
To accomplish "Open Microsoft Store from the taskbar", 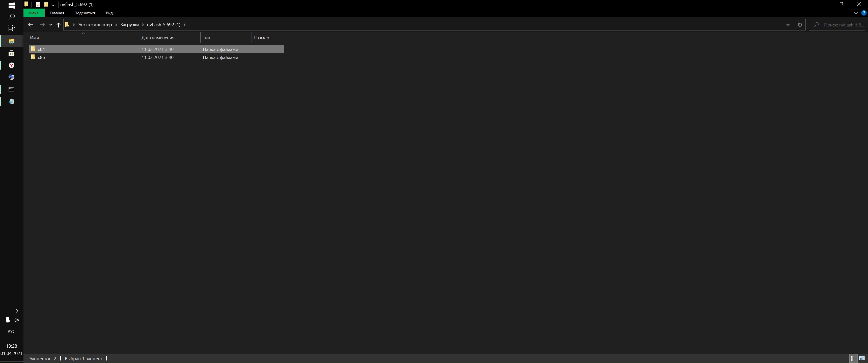I will pos(11,53).
